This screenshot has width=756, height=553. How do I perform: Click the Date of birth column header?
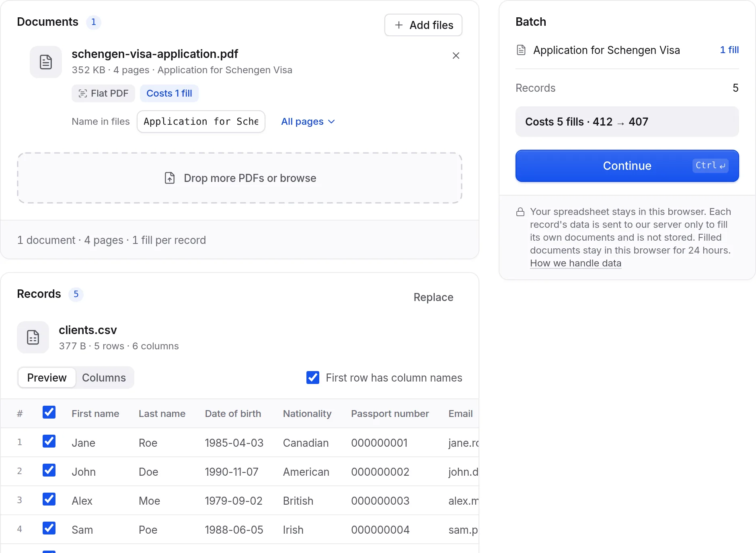coord(233,414)
